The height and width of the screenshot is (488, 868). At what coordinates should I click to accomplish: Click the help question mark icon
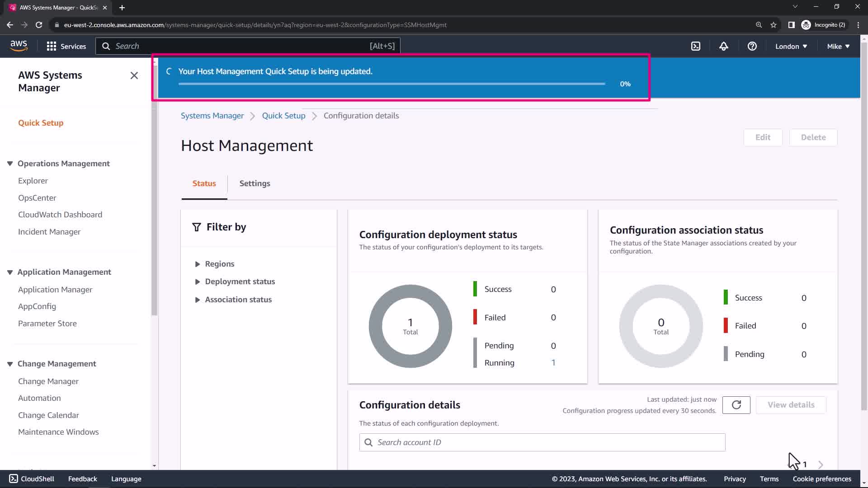(752, 46)
